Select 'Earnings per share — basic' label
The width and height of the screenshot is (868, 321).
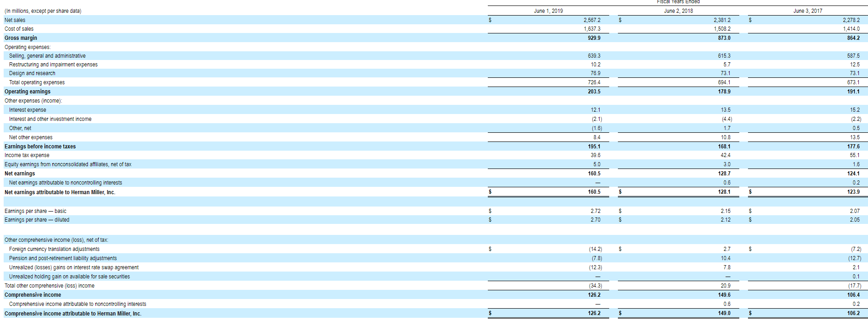click(x=35, y=211)
